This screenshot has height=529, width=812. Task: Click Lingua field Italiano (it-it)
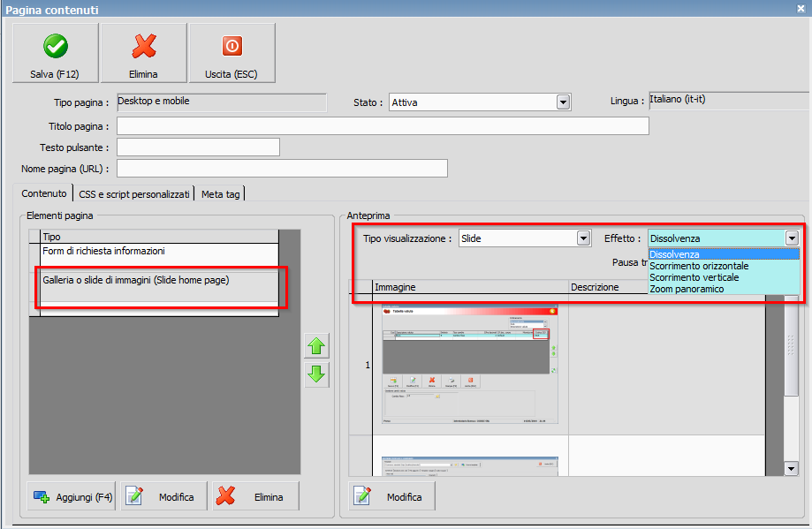click(729, 100)
